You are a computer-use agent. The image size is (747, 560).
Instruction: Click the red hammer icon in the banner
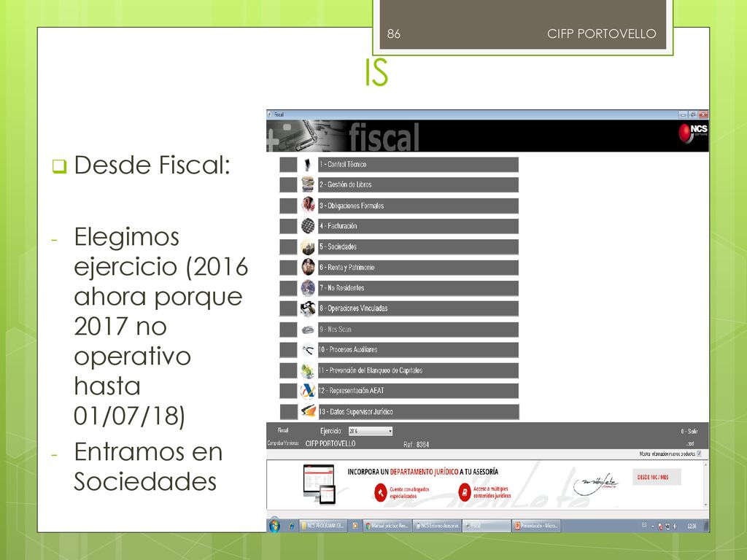tap(380, 493)
